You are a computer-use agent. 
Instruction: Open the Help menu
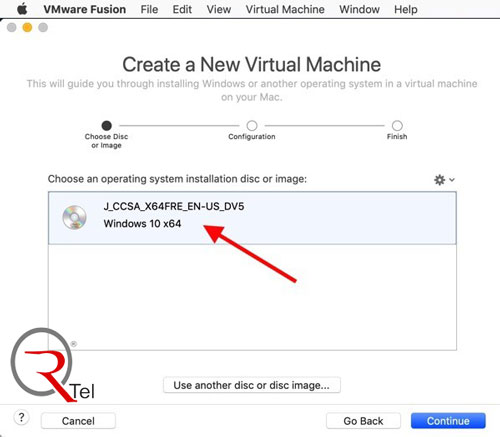pos(406,9)
